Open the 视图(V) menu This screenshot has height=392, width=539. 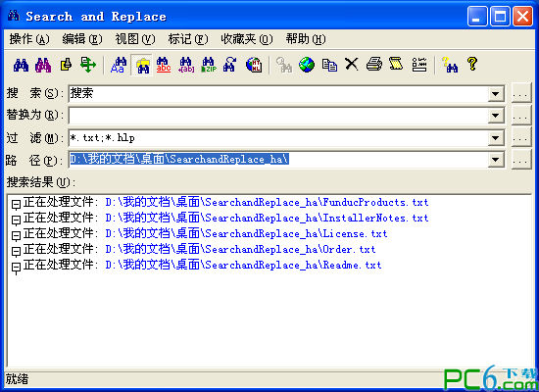click(x=135, y=39)
